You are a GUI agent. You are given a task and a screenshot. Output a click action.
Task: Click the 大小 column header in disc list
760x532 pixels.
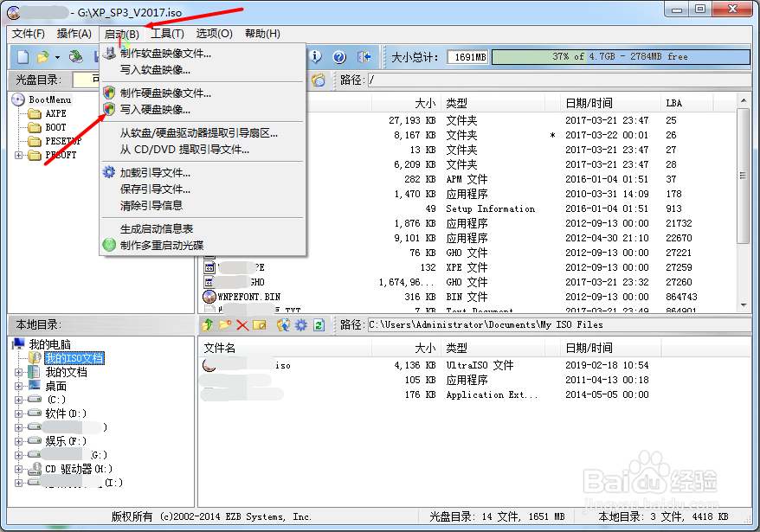pos(405,103)
